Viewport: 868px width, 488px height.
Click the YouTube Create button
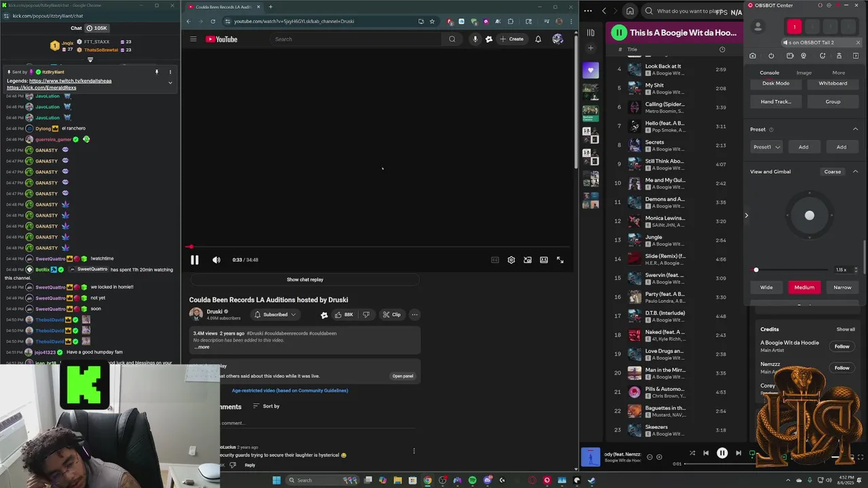[512, 39]
